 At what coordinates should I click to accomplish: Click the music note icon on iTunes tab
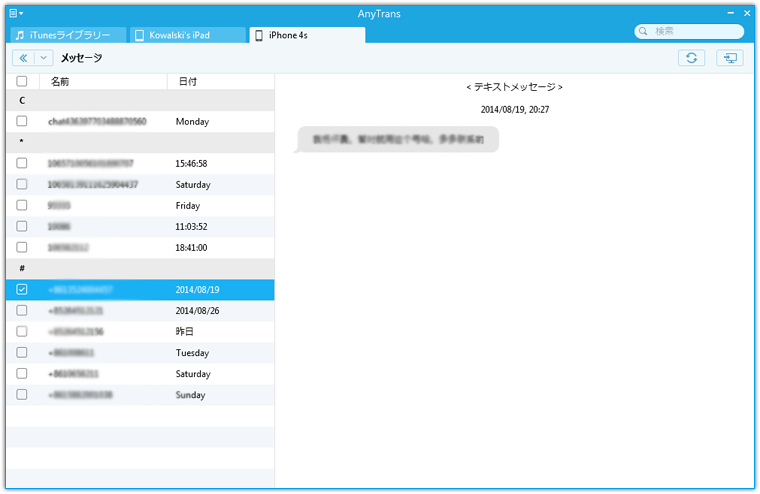point(19,35)
